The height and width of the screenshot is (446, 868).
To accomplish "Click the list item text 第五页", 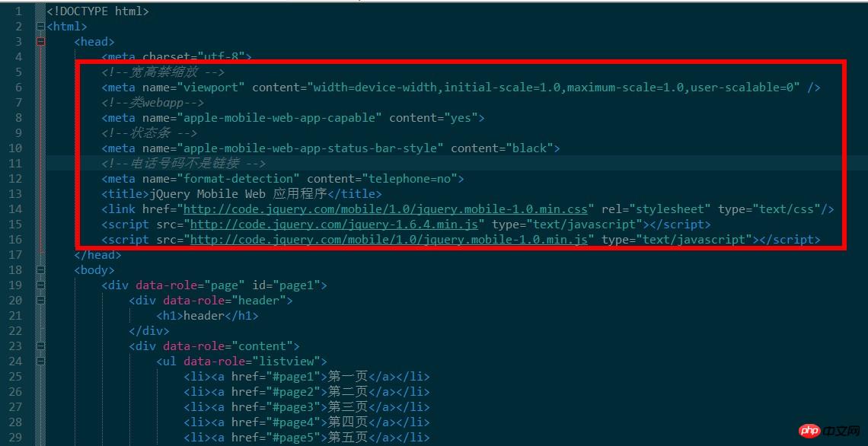I will pos(348,438).
